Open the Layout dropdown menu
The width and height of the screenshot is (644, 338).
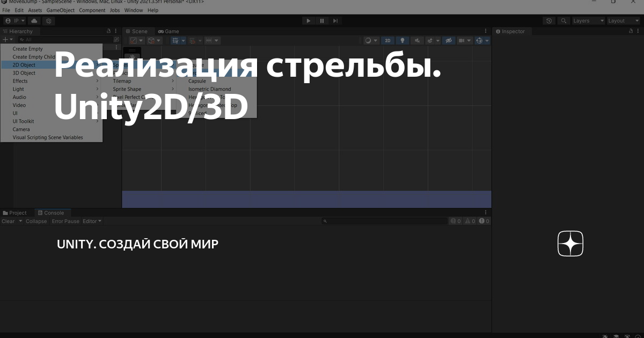621,20
